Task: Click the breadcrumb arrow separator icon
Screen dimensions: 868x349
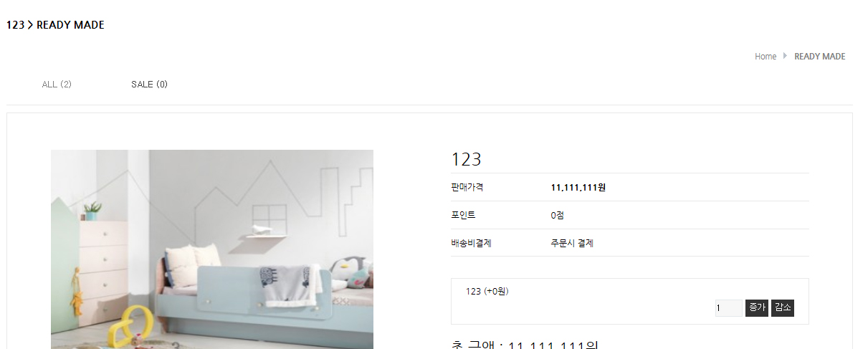Action: coord(785,56)
